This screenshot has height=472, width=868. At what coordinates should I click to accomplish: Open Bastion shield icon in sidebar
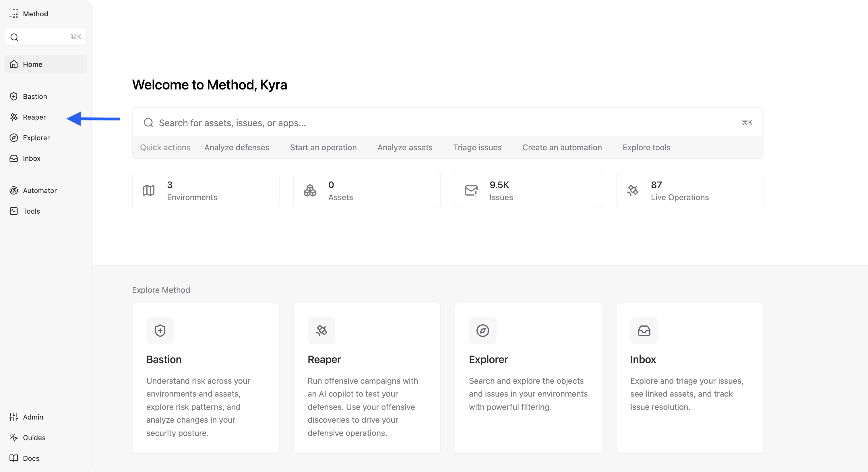click(x=14, y=97)
